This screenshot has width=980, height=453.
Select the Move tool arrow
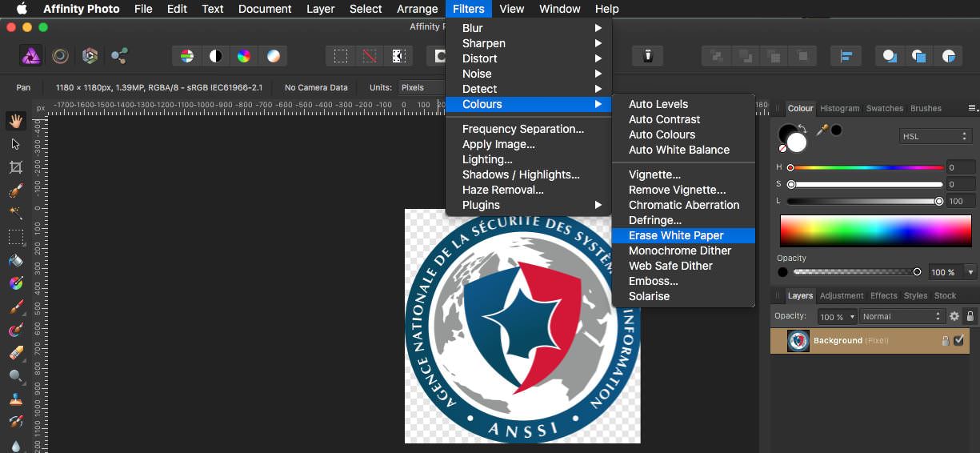(16, 144)
